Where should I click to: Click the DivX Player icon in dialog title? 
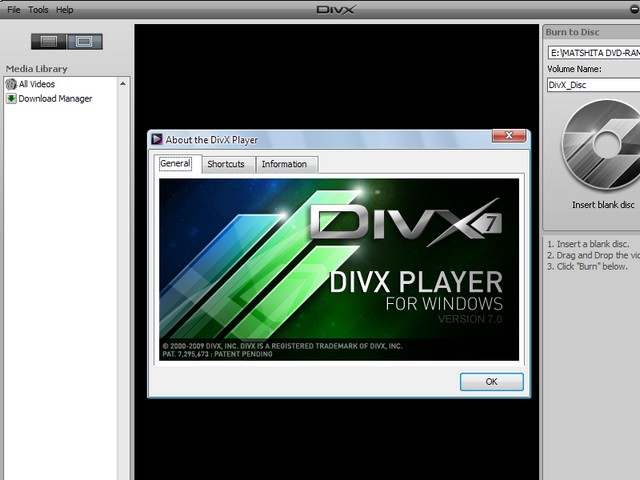point(157,140)
